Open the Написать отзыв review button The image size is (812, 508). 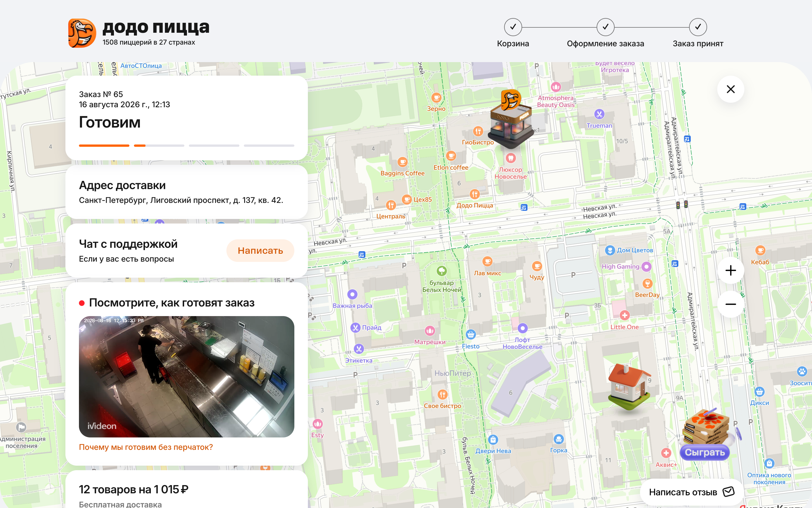691,492
